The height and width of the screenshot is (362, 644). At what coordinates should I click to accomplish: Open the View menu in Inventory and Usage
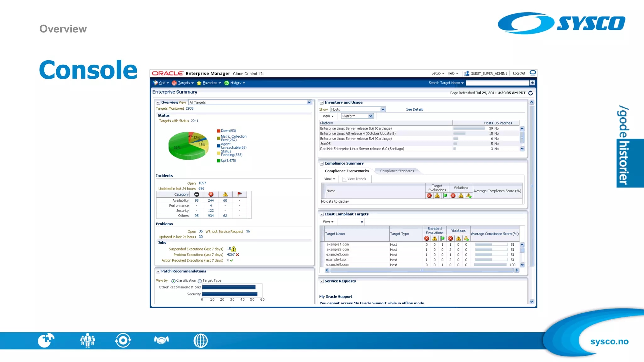[x=328, y=116]
